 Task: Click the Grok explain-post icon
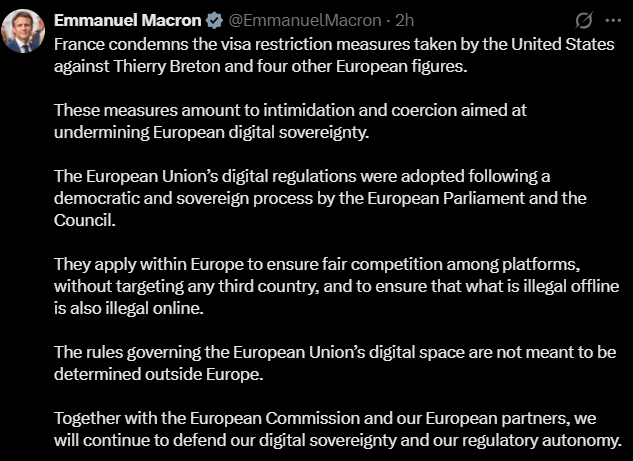(585, 20)
